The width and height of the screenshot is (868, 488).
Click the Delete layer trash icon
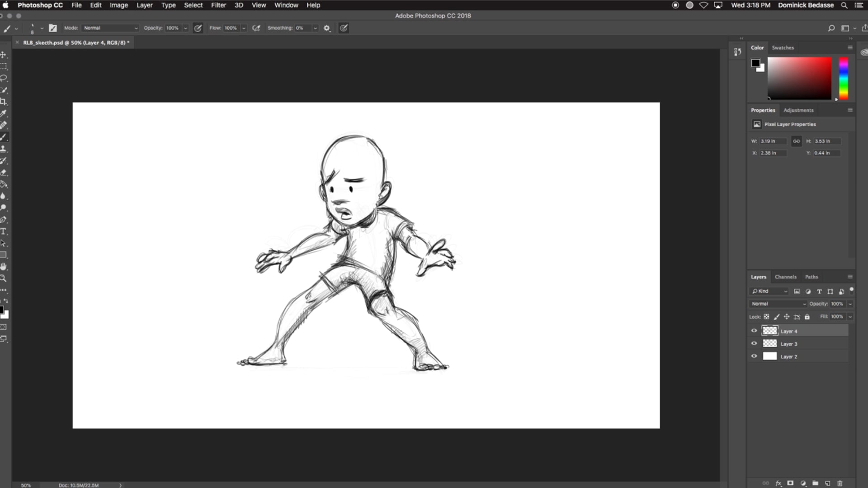coord(840,483)
